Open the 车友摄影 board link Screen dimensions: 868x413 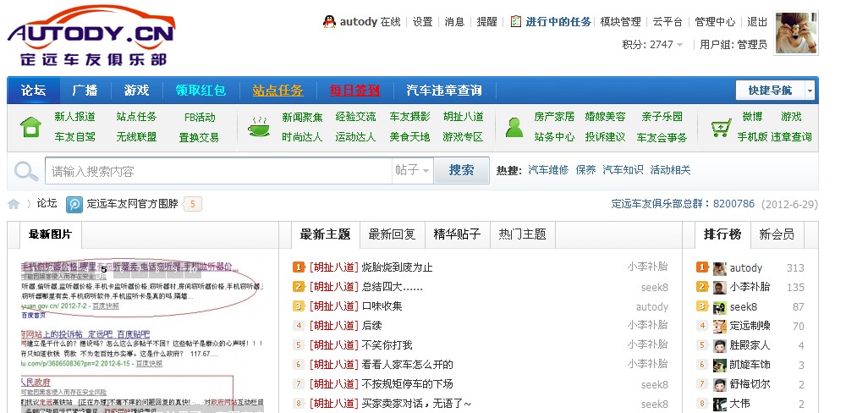point(409,117)
